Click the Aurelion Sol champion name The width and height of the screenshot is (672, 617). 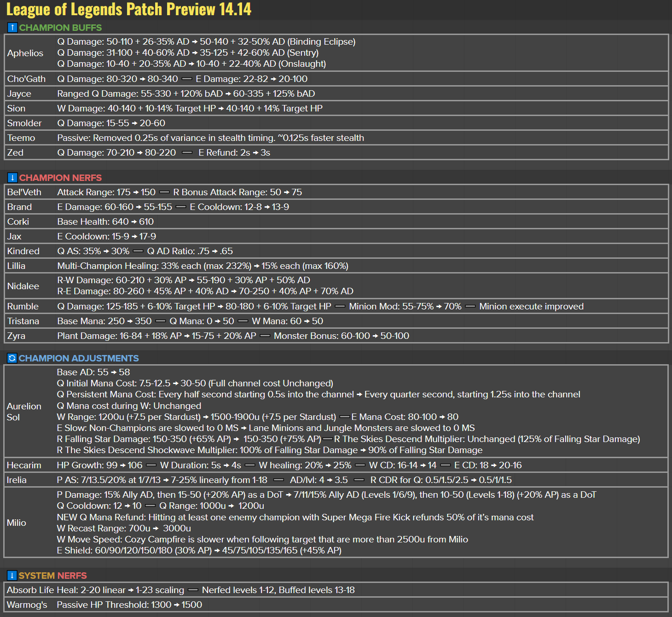24,412
